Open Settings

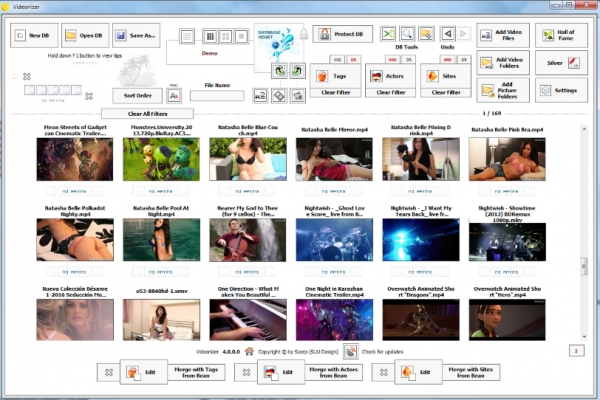click(x=561, y=90)
